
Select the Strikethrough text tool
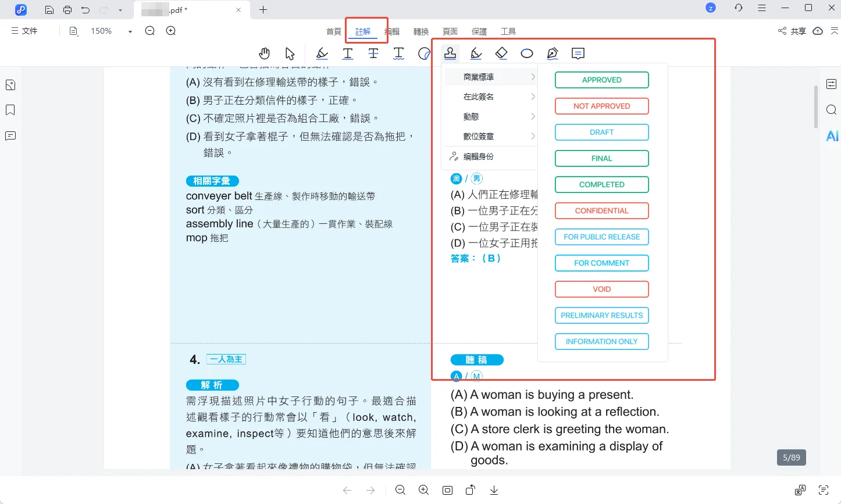(373, 53)
